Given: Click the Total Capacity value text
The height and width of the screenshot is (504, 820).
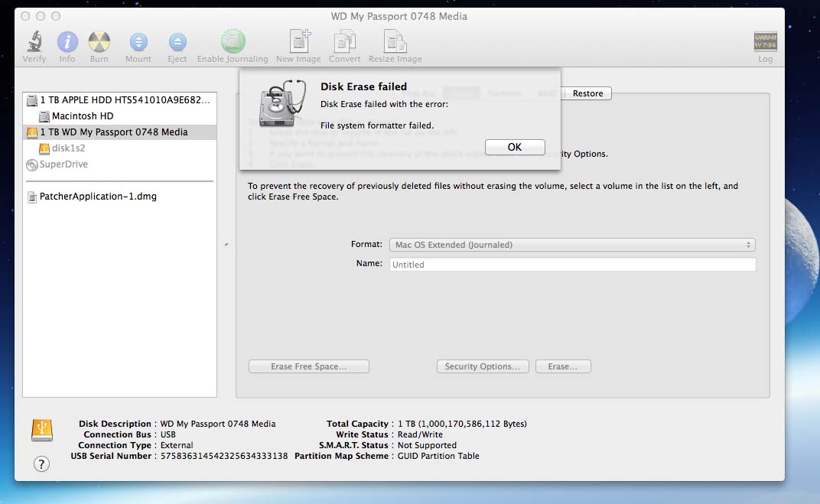Looking at the screenshot, I should click(x=462, y=424).
